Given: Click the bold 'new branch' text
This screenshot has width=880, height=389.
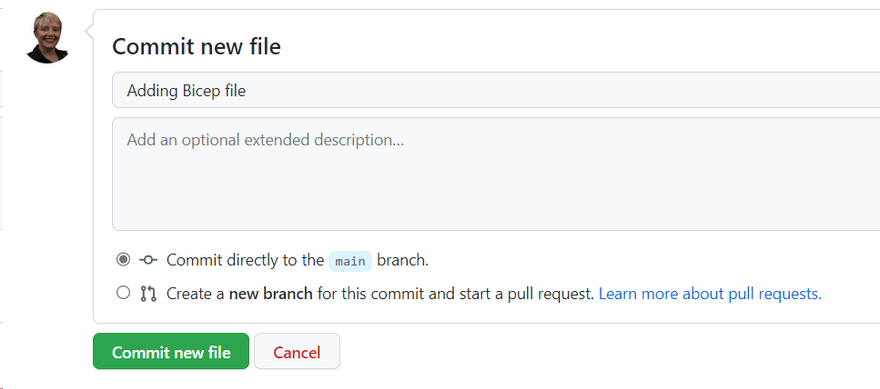Looking at the screenshot, I should click(271, 294).
